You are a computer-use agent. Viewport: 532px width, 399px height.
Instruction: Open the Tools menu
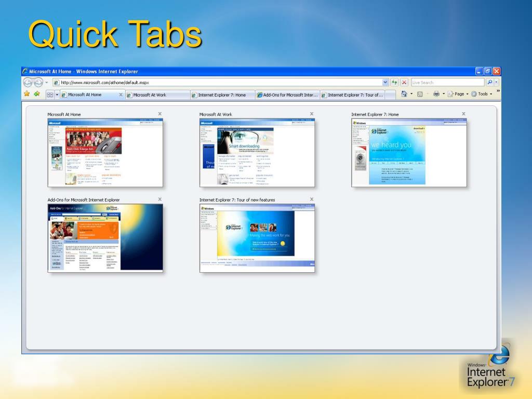click(x=482, y=94)
